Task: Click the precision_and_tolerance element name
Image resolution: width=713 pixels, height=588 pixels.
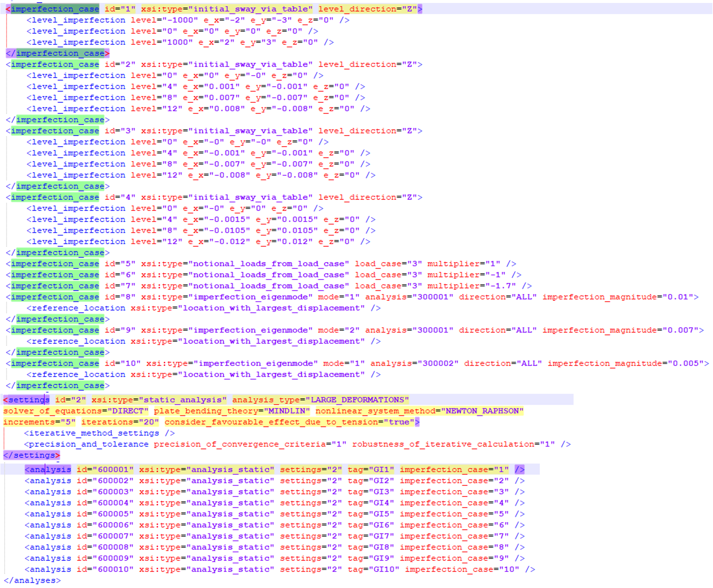Action: (x=89, y=444)
